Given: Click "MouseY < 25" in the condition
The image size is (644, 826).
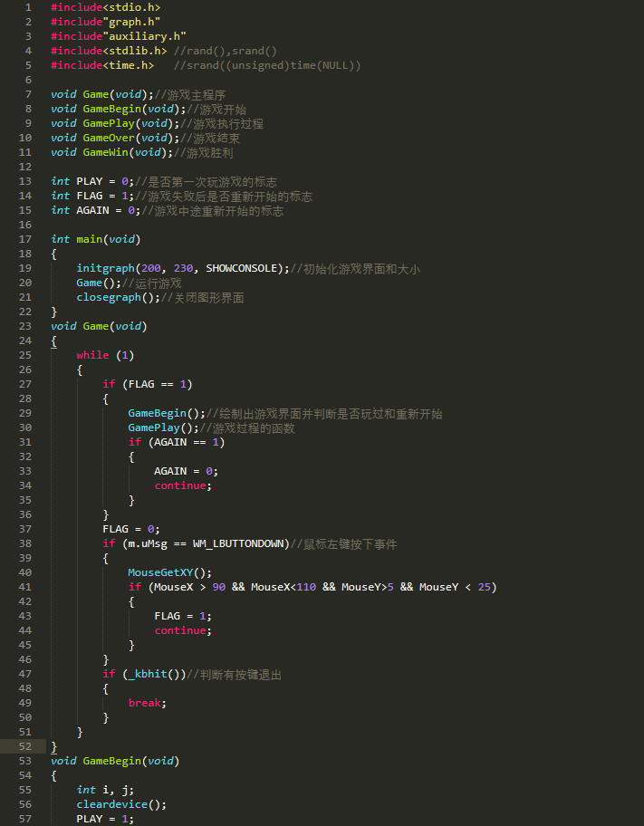Looking at the screenshot, I should point(455,587).
